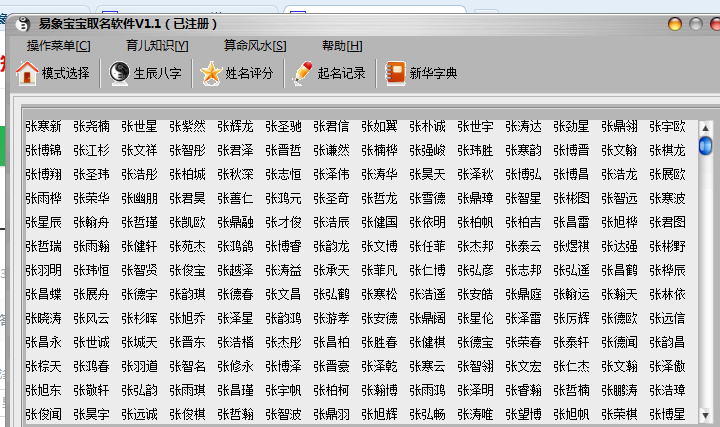Select the name 张寒松

tap(379, 294)
